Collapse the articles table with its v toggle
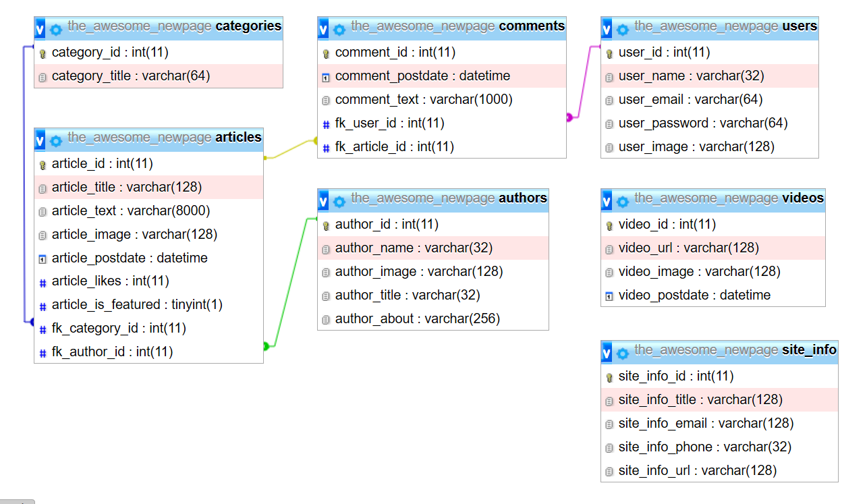 click(x=40, y=140)
